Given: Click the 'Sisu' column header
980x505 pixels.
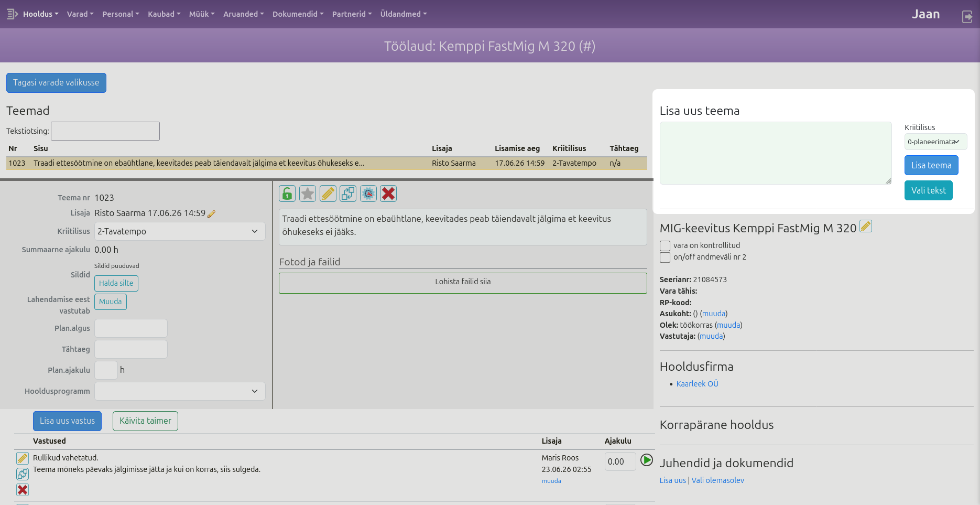Looking at the screenshot, I should click(41, 148).
